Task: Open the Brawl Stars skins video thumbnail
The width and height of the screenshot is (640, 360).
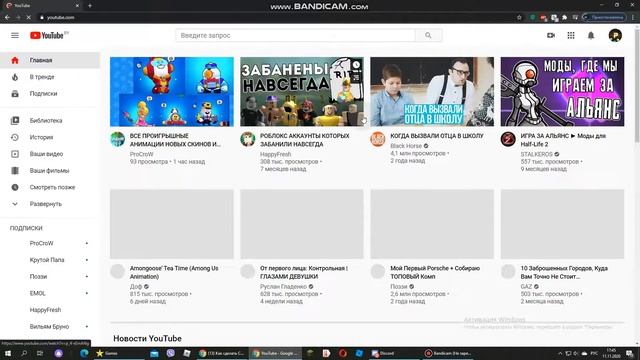Action: pos(172,91)
